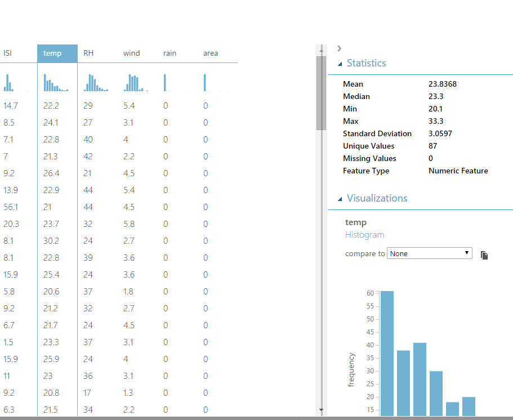
Task: Click temp cell value 21.5
Action: pos(50,410)
